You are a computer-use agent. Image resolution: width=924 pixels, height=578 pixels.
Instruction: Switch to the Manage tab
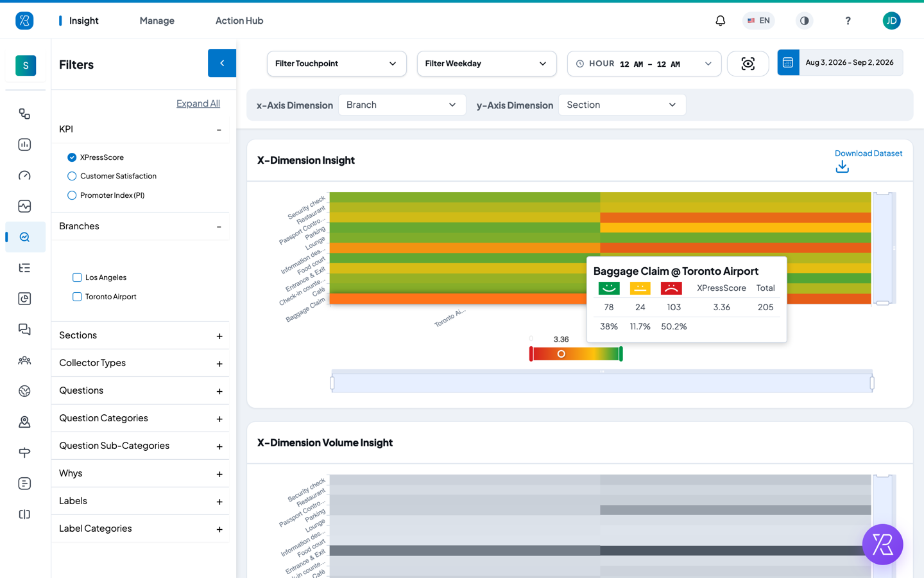coord(157,21)
